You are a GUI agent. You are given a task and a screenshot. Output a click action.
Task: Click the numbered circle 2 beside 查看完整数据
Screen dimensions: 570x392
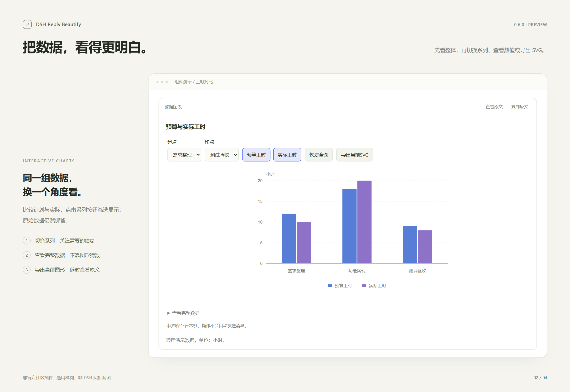tap(27, 255)
